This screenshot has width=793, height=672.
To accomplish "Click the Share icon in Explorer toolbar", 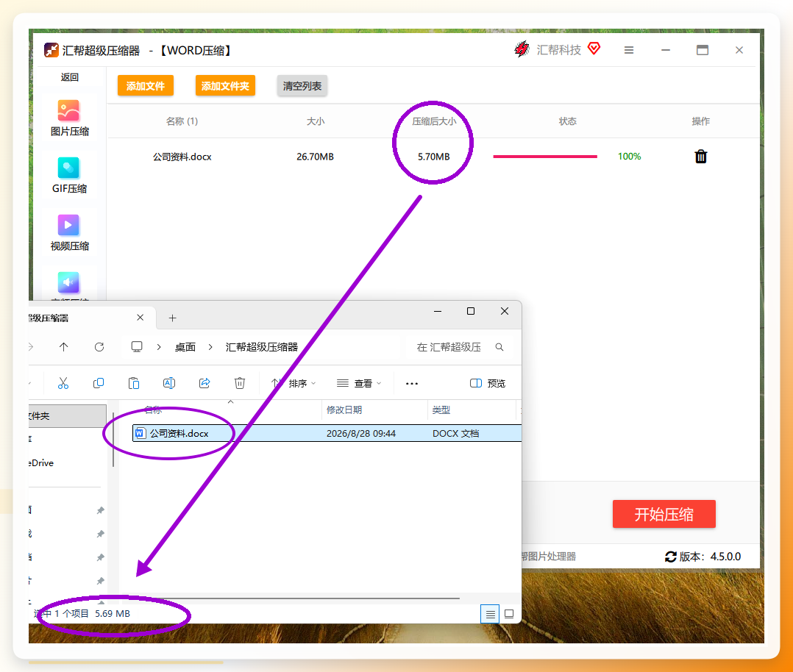I will (205, 383).
